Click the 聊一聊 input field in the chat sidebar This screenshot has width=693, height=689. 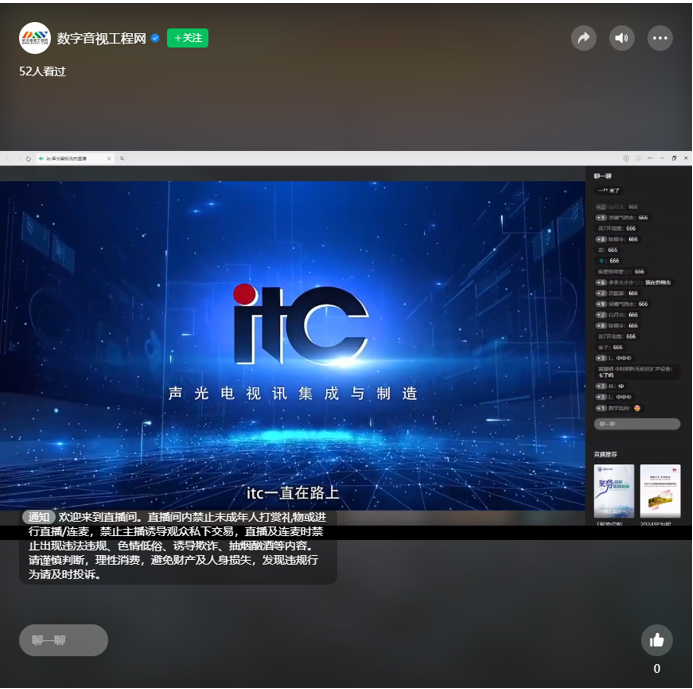(637, 424)
